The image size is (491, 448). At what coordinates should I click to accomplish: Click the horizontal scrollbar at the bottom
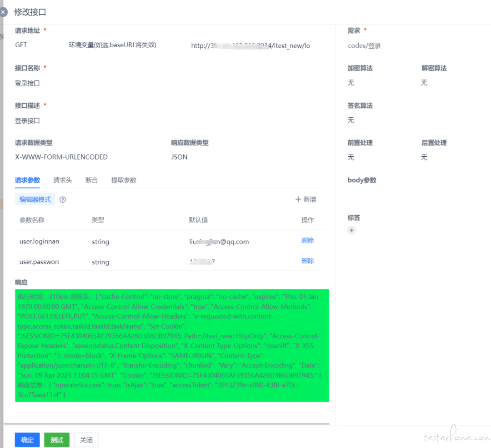point(166,424)
